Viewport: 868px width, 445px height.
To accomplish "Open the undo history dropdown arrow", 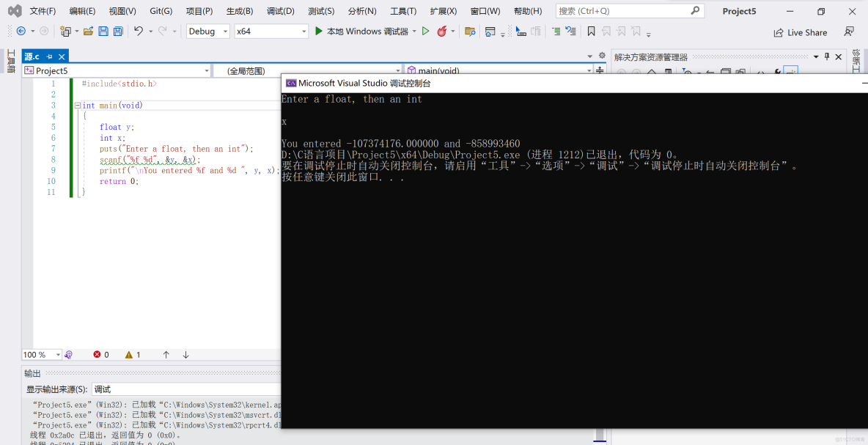I will pos(151,32).
